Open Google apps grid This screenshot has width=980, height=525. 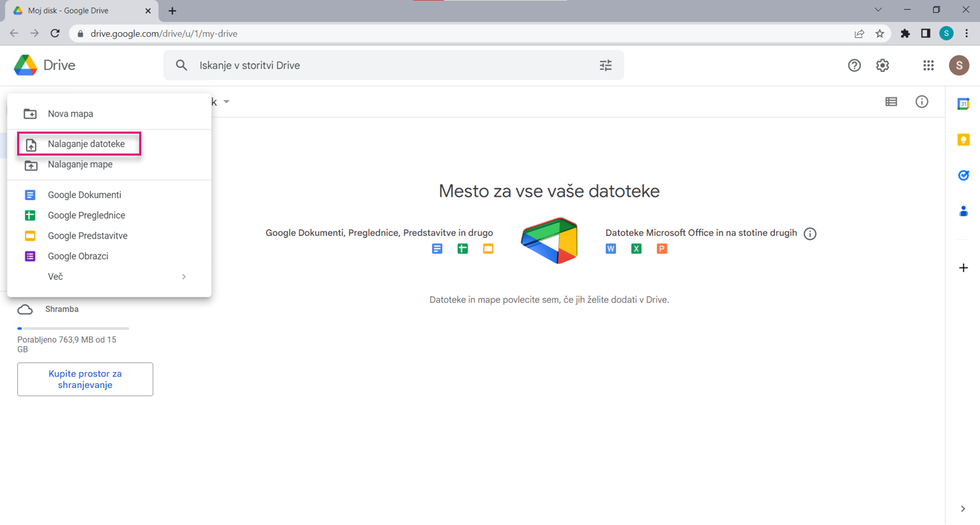[928, 66]
